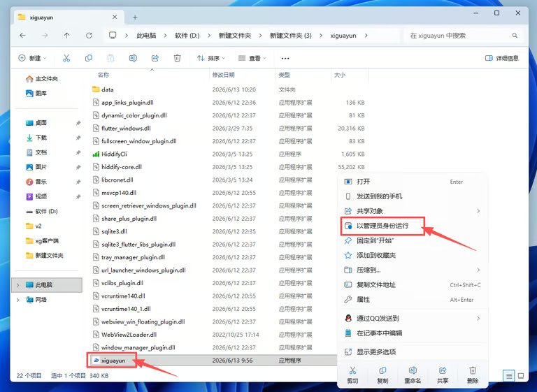Go back with the left arrow button
This screenshot has height=392, width=537.
(x=22, y=35)
